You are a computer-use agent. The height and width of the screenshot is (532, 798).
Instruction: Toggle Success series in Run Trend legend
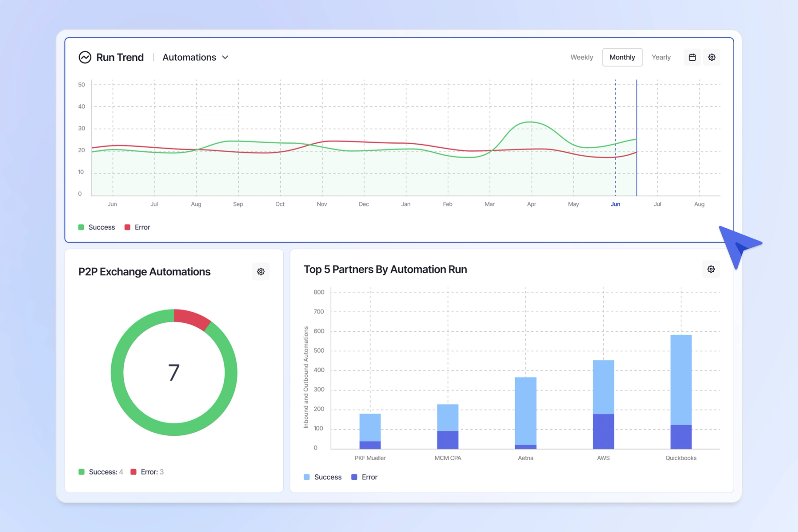pos(97,227)
